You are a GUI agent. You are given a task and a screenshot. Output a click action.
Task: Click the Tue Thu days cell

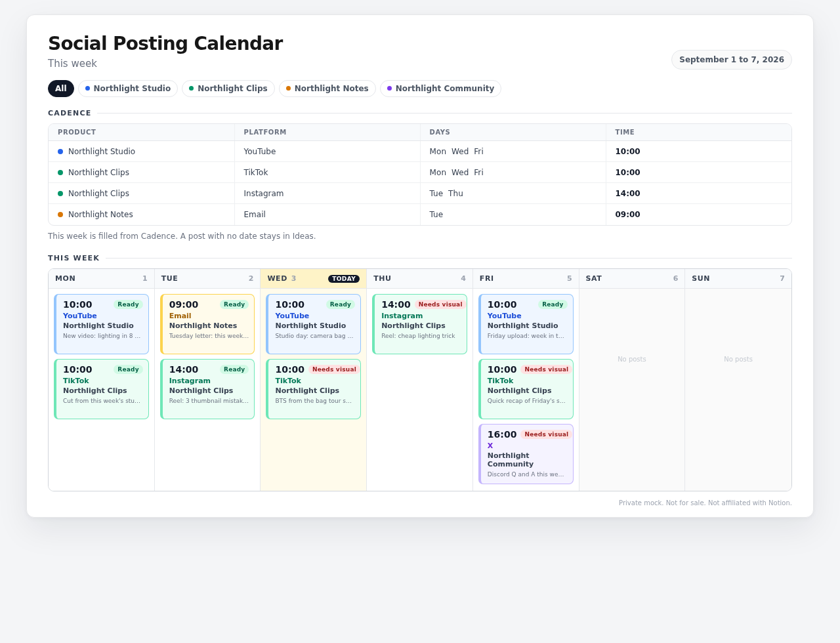coord(513,194)
